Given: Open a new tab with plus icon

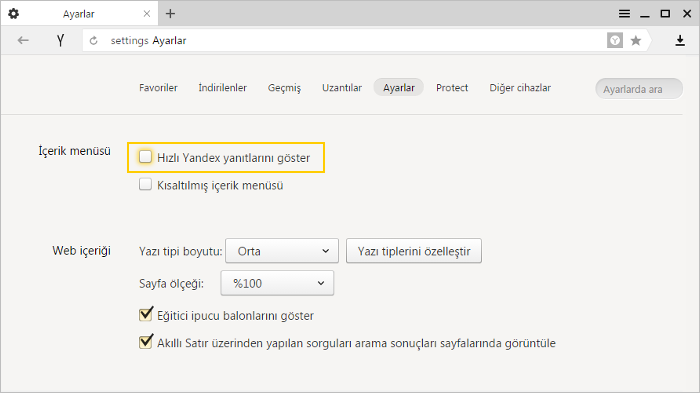Looking at the screenshot, I should (170, 14).
